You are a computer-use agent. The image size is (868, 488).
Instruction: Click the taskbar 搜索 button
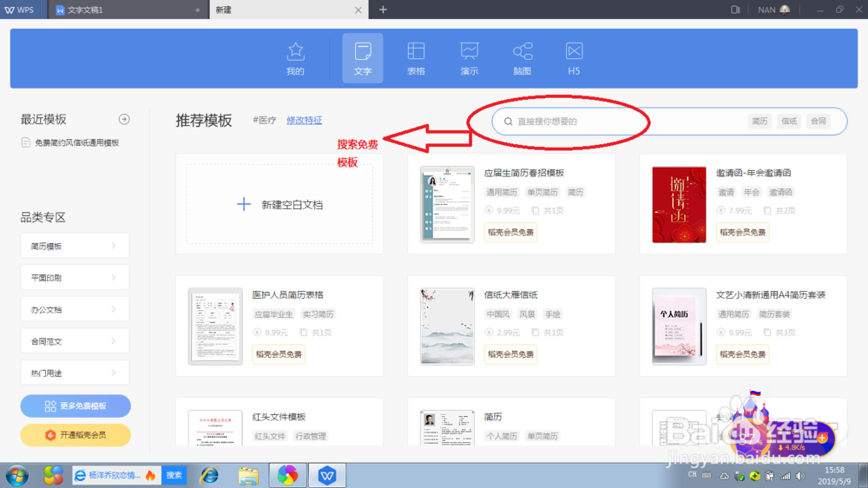click(x=174, y=475)
